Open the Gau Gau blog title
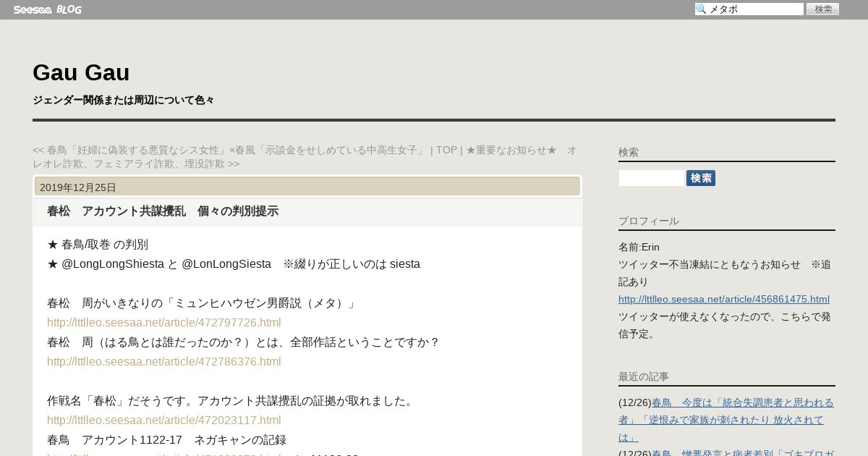The image size is (868, 456). (81, 72)
